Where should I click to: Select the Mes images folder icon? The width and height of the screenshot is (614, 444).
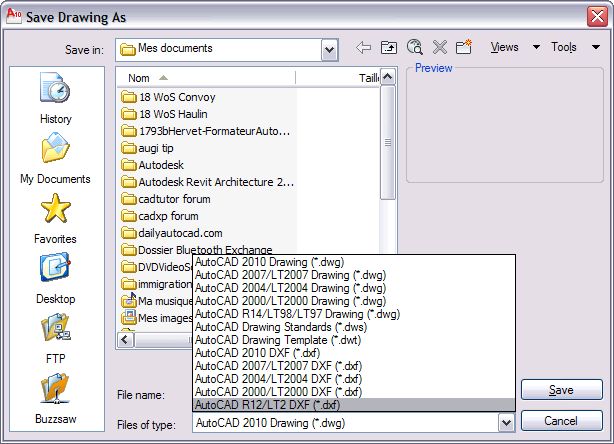[128, 317]
